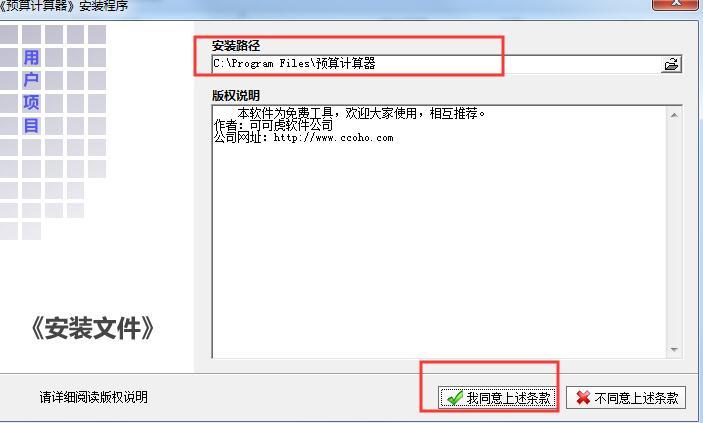
Task: Close the installer window using the X
Action: click(677, 4)
